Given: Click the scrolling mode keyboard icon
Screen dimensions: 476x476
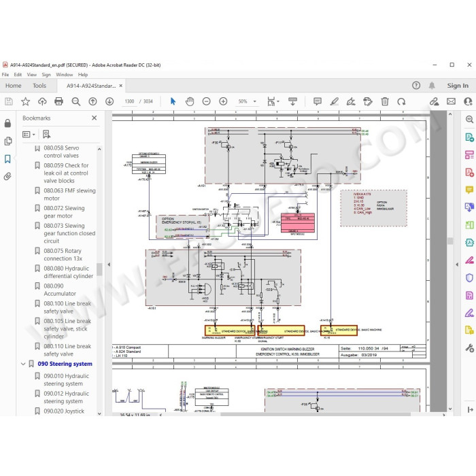Looking at the screenshot, I should [x=292, y=101].
